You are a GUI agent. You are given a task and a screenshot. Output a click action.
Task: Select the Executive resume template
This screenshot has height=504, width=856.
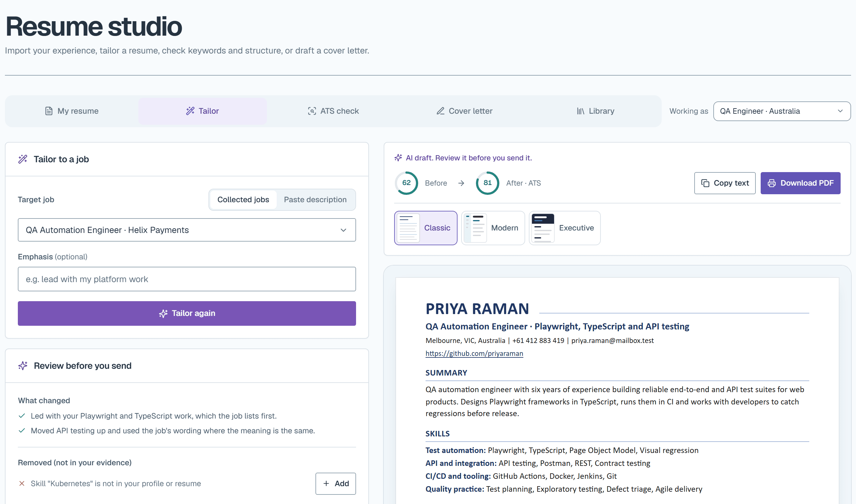[565, 228]
